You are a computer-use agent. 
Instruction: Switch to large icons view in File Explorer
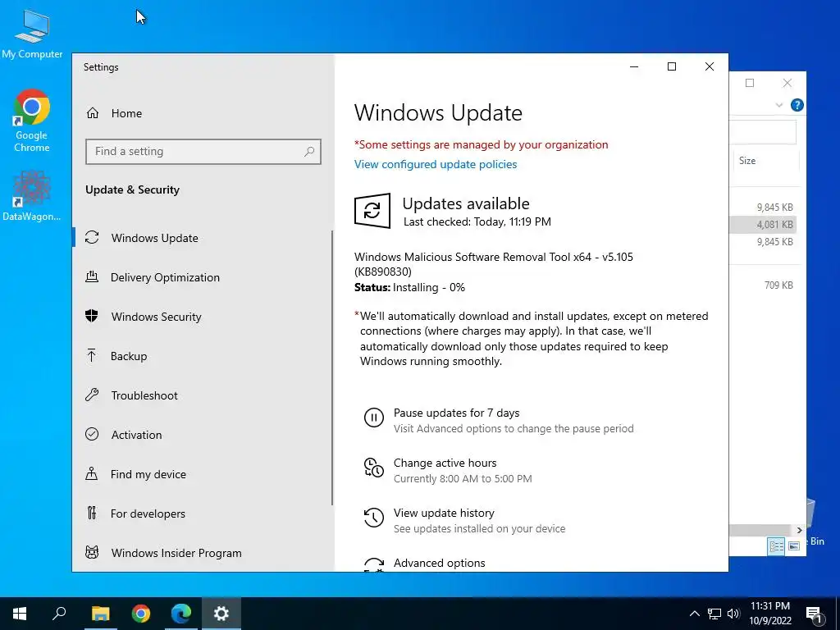(x=794, y=546)
